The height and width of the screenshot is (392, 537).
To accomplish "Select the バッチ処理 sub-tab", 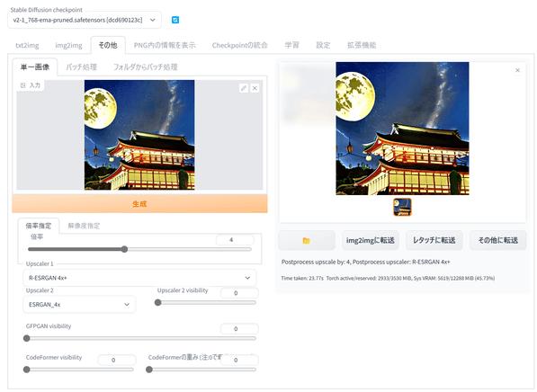I will pyautogui.click(x=82, y=67).
